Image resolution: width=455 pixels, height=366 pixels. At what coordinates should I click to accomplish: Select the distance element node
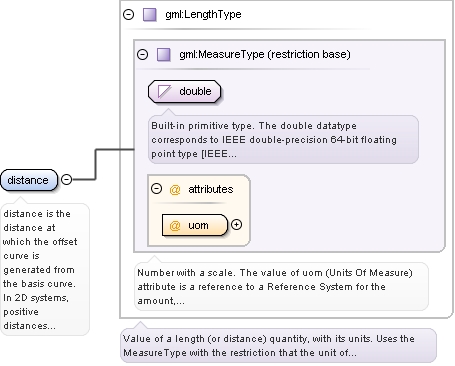(29, 180)
